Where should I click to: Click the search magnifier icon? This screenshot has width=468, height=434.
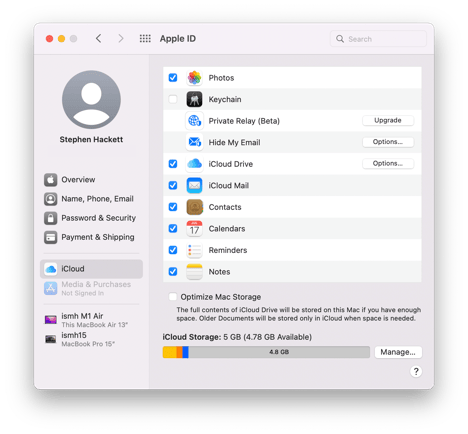tap(340, 39)
